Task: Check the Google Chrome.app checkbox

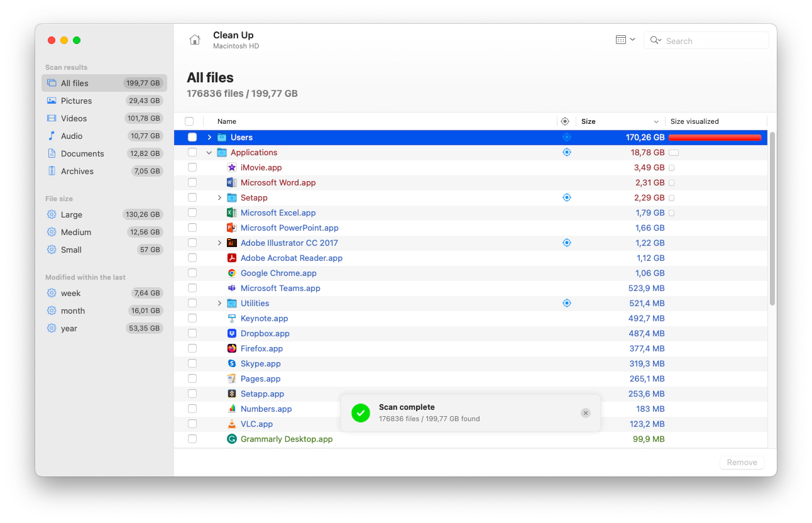Action: tap(192, 273)
